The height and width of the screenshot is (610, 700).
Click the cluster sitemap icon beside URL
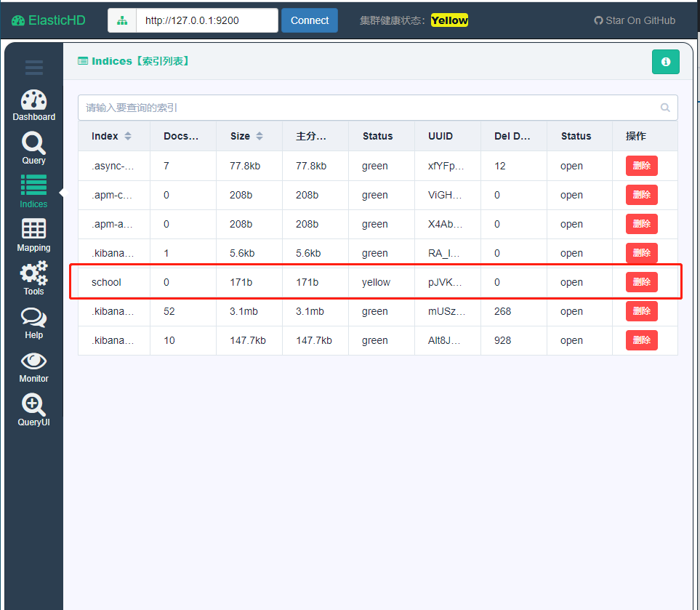[x=122, y=20]
